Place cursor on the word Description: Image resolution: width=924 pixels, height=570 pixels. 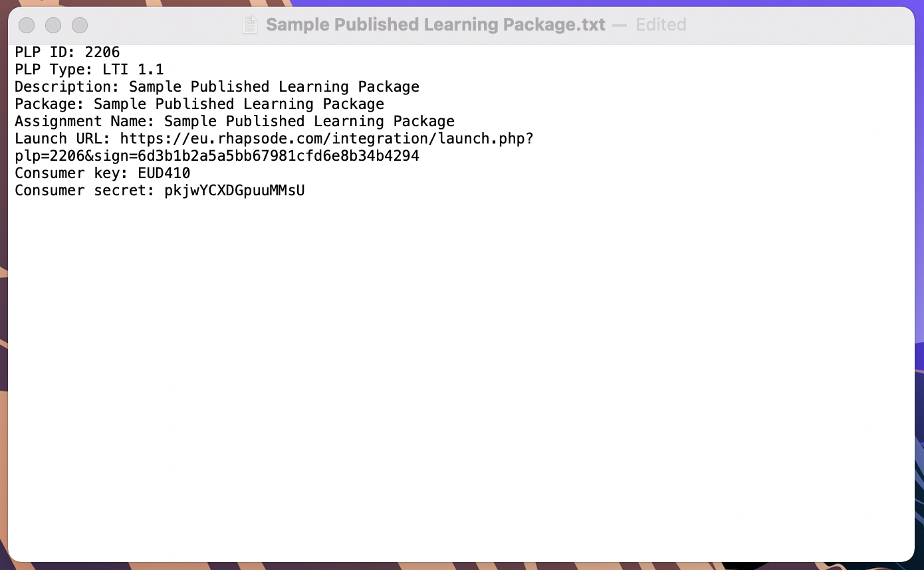point(67,86)
